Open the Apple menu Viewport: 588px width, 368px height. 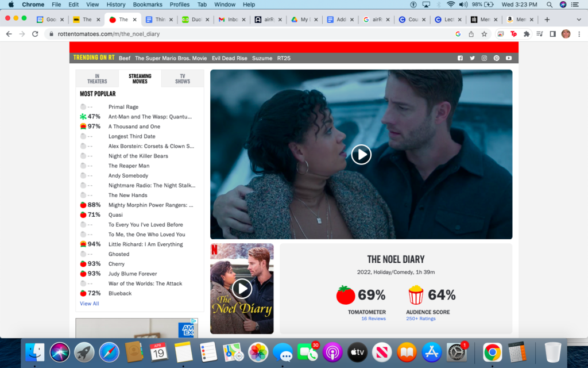click(11, 5)
